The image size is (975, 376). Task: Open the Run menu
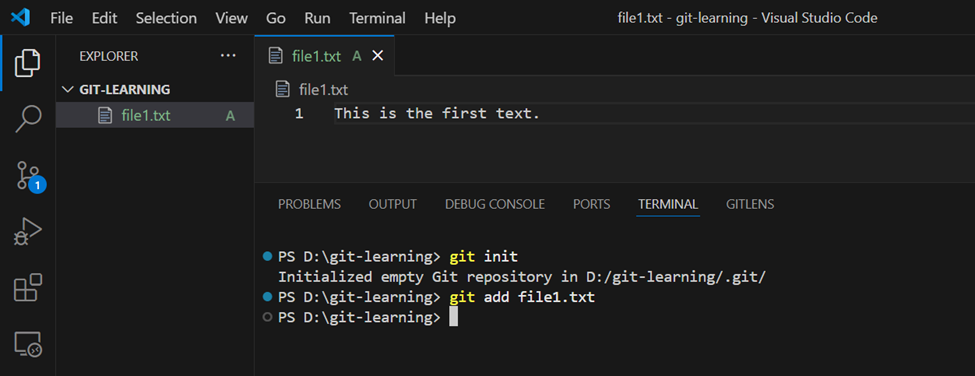click(x=317, y=18)
